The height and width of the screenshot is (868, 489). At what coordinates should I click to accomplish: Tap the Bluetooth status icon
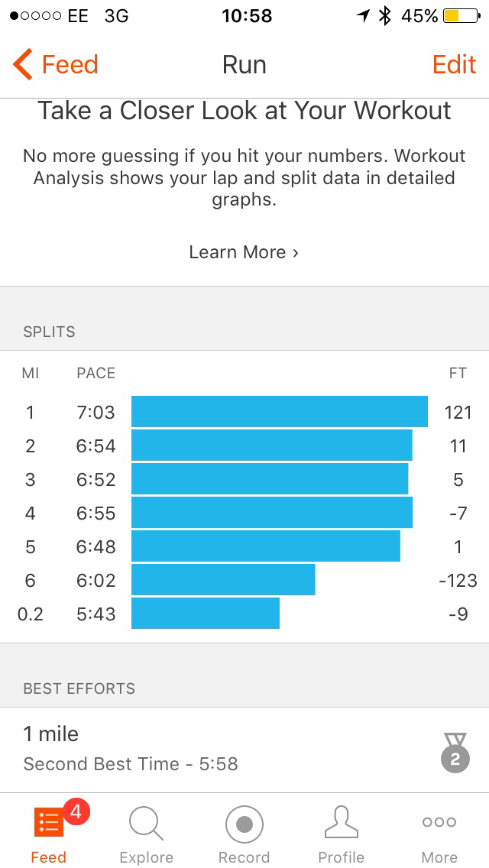click(386, 16)
